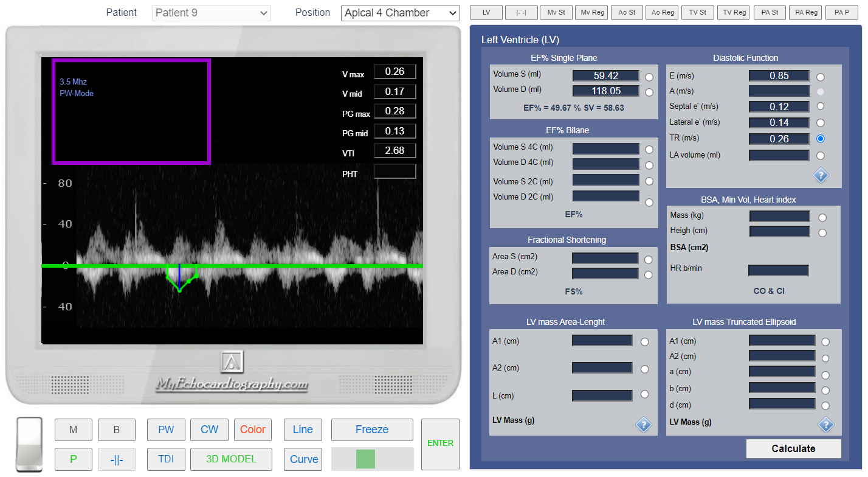Open the Patient dropdown
Image resolution: width=868 pixels, height=477 pixels.
pos(211,13)
